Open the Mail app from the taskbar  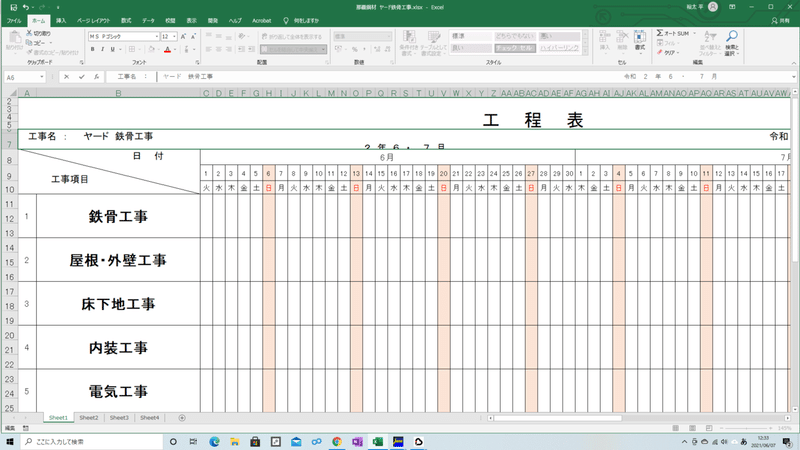tap(296, 441)
